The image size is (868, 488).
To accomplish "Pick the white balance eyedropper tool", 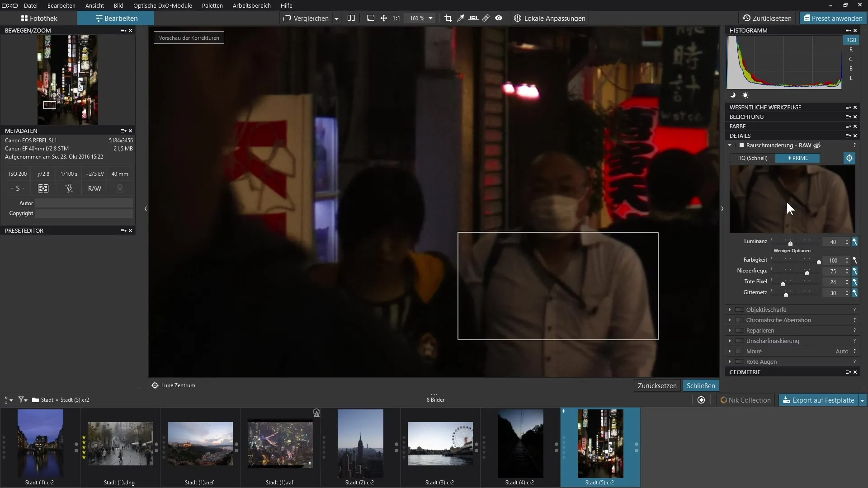I will pos(461,18).
